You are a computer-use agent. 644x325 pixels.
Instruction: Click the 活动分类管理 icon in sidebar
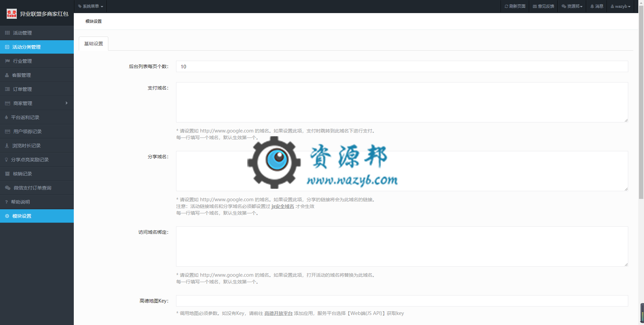click(7, 47)
